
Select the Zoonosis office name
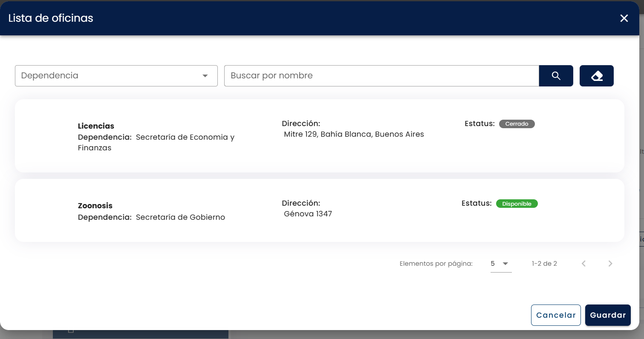tap(95, 206)
